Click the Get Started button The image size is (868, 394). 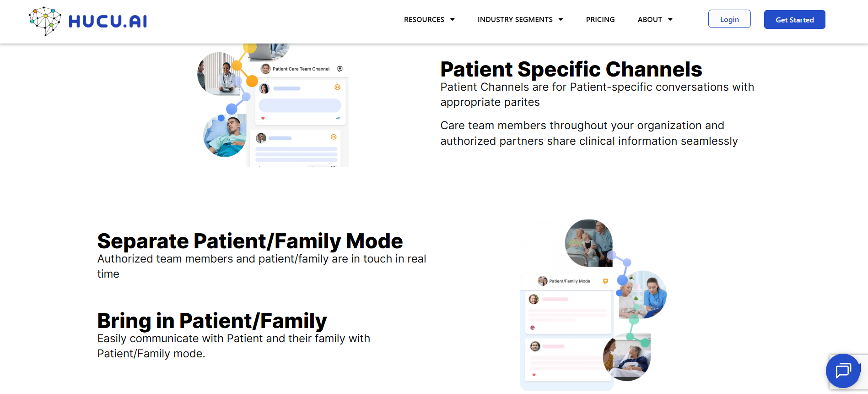click(795, 19)
